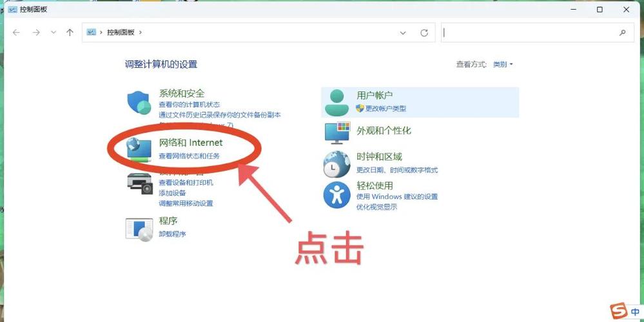Click 查看设备和打印机 link
The width and height of the screenshot is (644, 322).
click(x=186, y=182)
